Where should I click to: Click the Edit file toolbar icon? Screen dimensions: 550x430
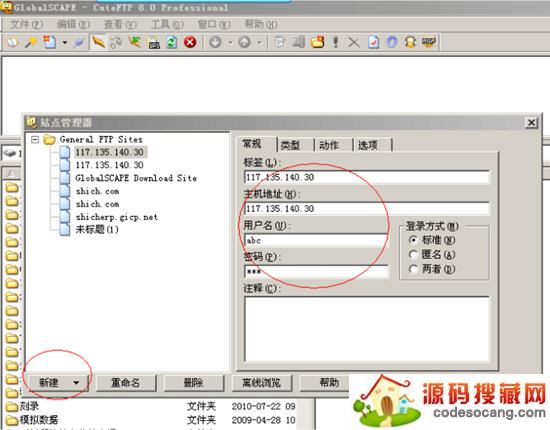point(280,42)
